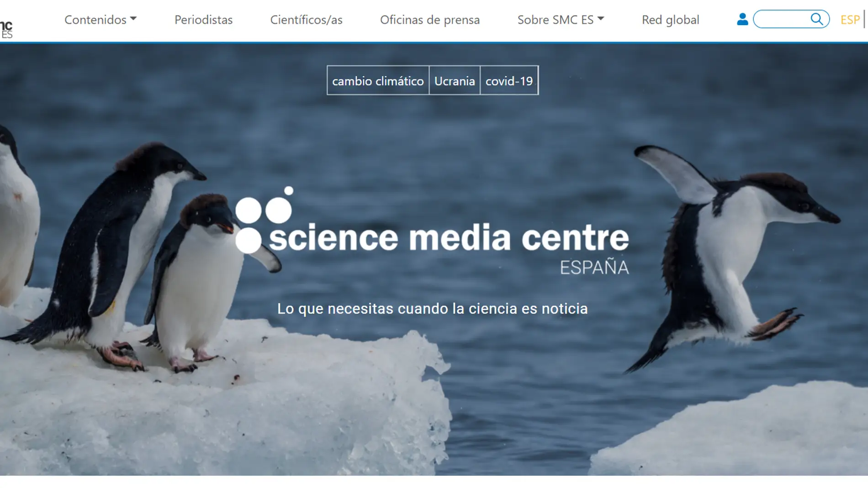Select the Ucrania topic tag
The width and height of the screenshot is (868, 488).
coord(455,80)
